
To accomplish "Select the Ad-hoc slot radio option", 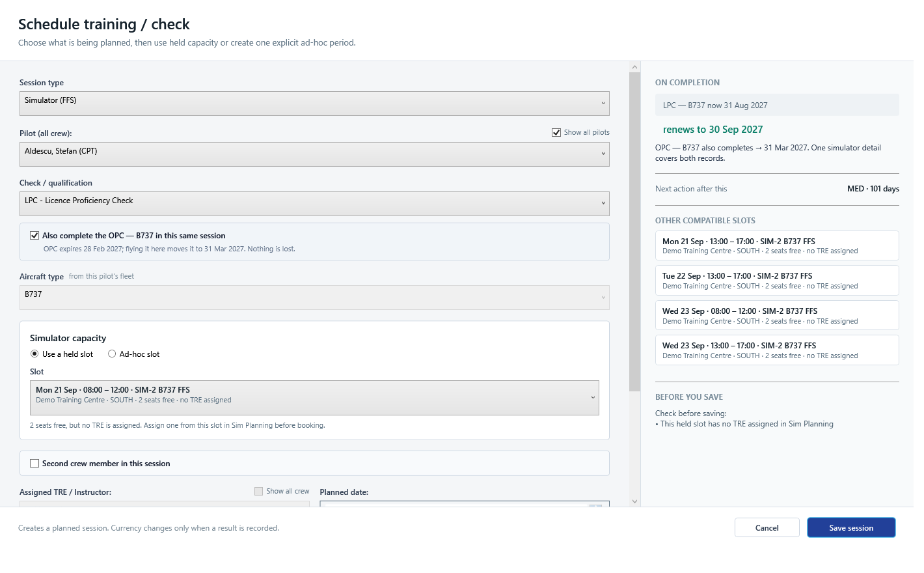I will click(x=112, y=354).
